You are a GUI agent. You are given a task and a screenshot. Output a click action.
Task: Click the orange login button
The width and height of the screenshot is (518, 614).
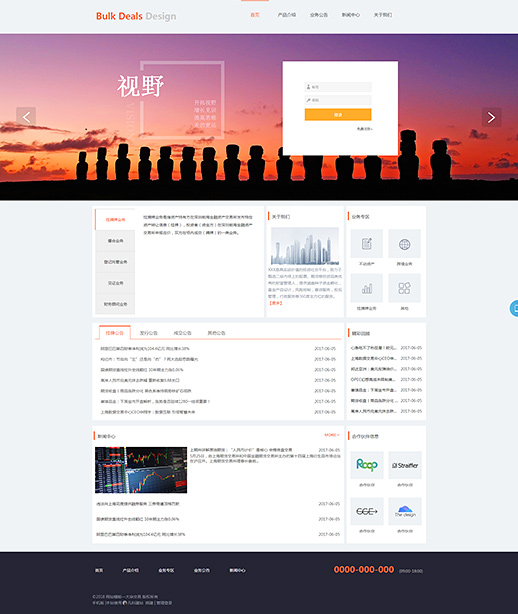pos(338,115)
